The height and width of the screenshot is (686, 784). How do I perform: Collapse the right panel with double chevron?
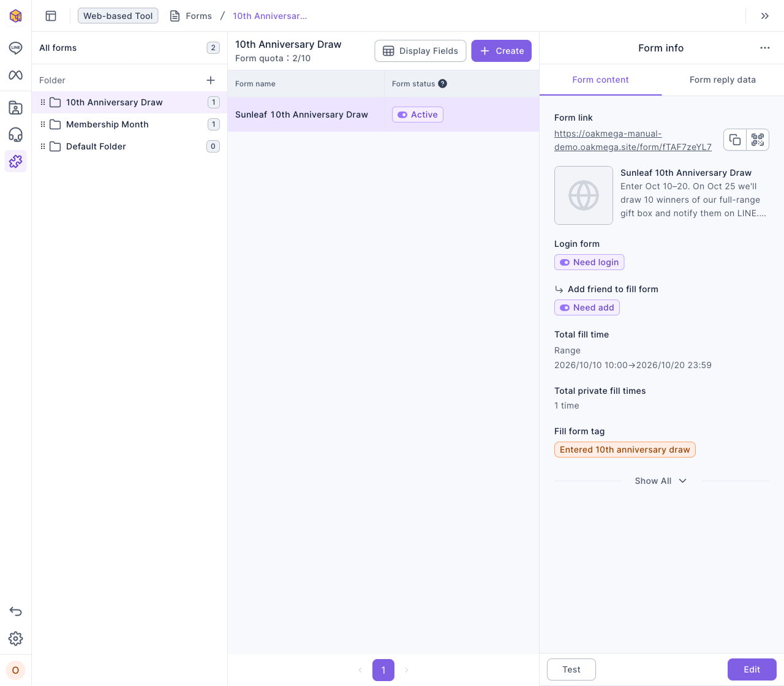[x=765, y=16]
